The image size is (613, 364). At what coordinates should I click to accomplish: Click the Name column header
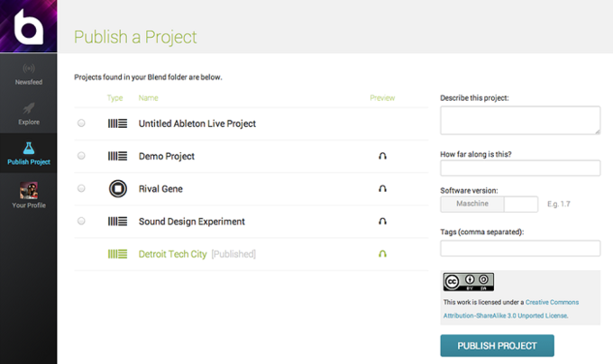pyautogui.click(x=148, y=97)
